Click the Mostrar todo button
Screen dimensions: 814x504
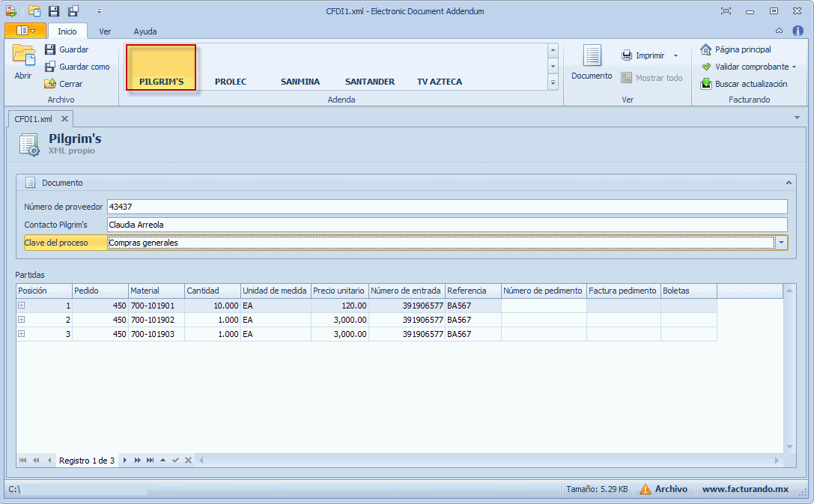[651, 78]
